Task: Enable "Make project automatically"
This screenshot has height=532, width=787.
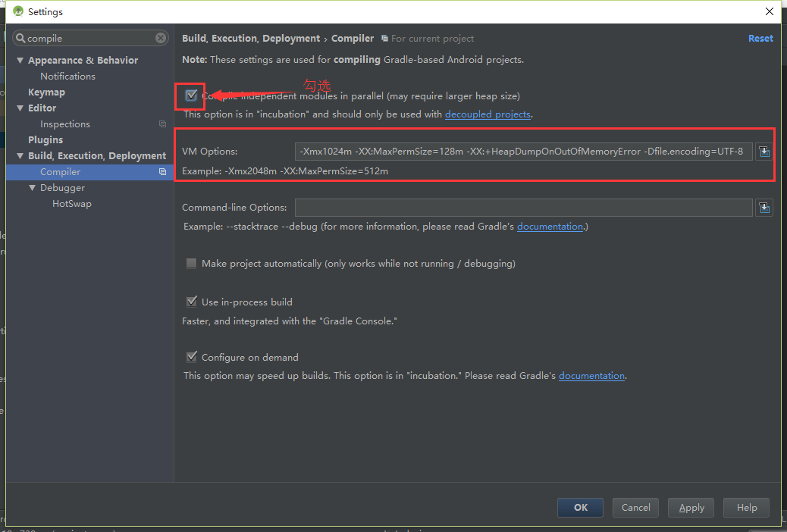Action: [x=191, y=263]
